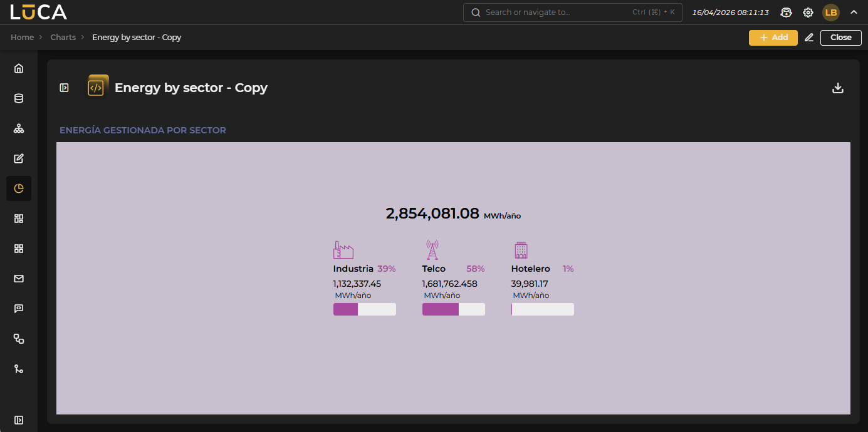868x432 pixels.
Task: Click the ENERGÍA GESTIONADA POR SECTOR heading
Action: (x=143, y=130)
